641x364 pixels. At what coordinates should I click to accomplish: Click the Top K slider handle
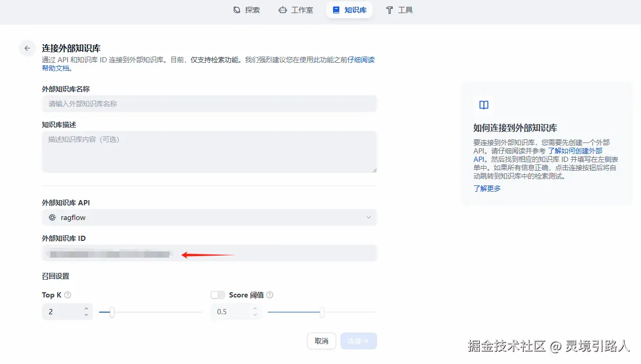(112, 312)
